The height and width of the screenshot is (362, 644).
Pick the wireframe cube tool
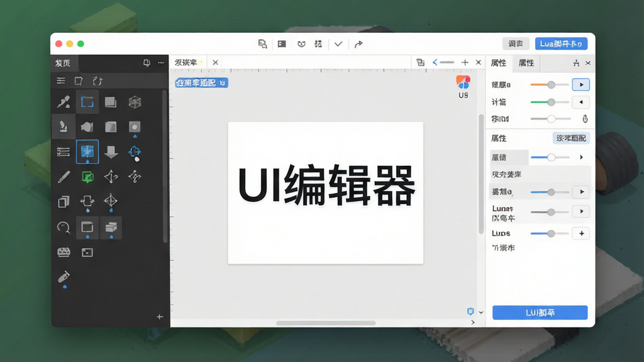tap(135, 102)
